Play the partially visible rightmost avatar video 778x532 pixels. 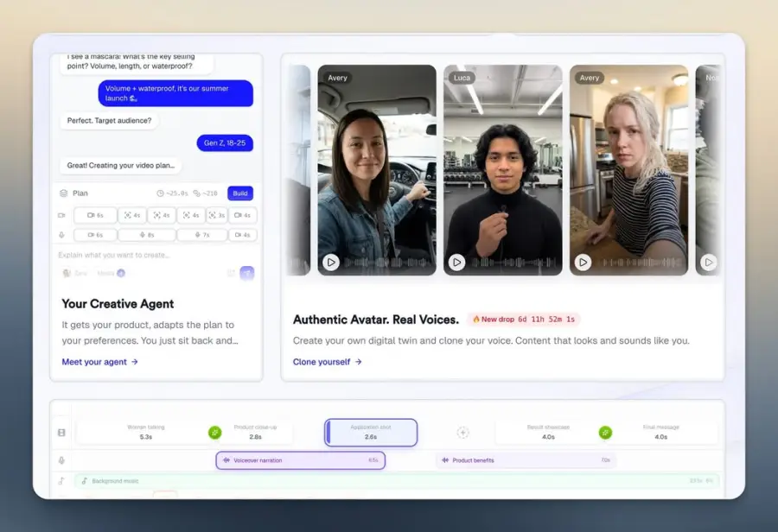point(709,263)
